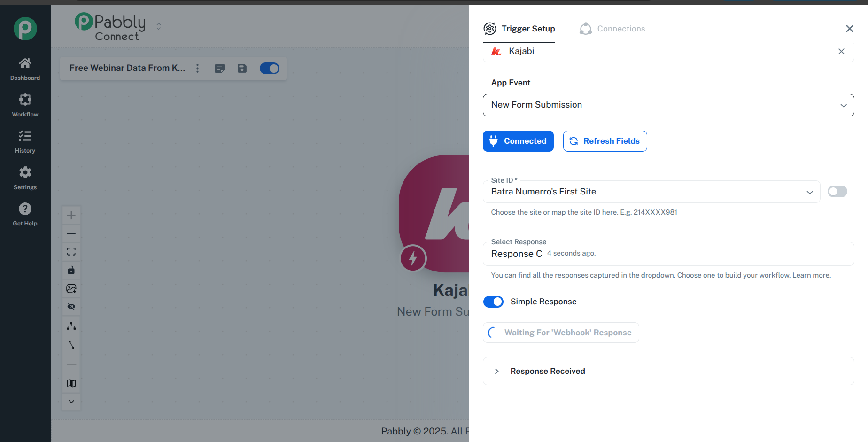Screen dimensions: 868x442
Task: Click the Connected button
Action: pyautogui.click(x=518, y=141)
